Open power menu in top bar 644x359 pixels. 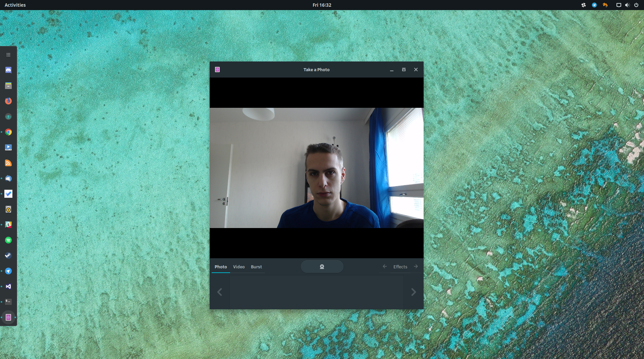[x=636, y=5]
